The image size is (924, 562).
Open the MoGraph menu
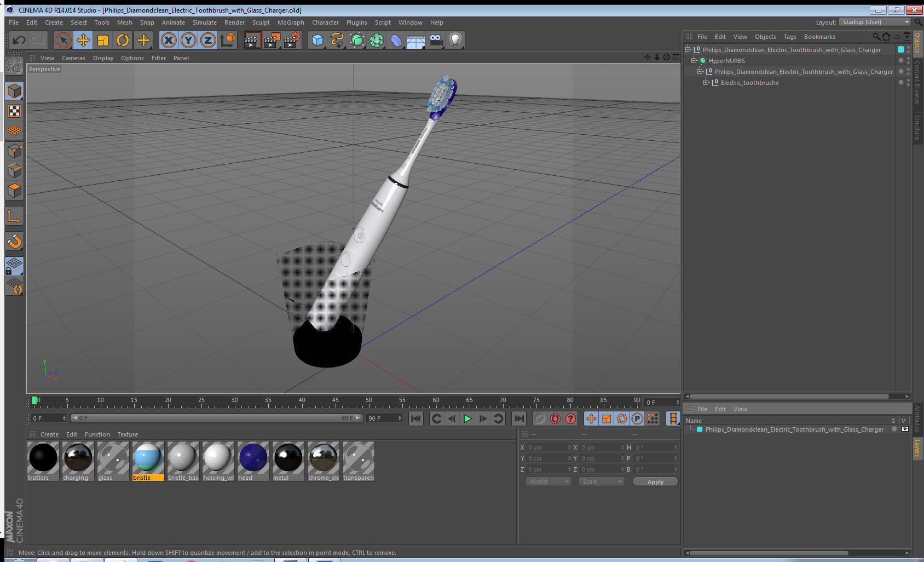pos(291,22)
